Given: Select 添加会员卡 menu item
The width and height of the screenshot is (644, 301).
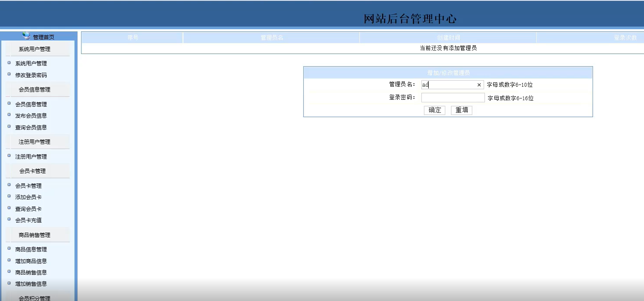Looking at the screenshot, I should tap(28, 197).
